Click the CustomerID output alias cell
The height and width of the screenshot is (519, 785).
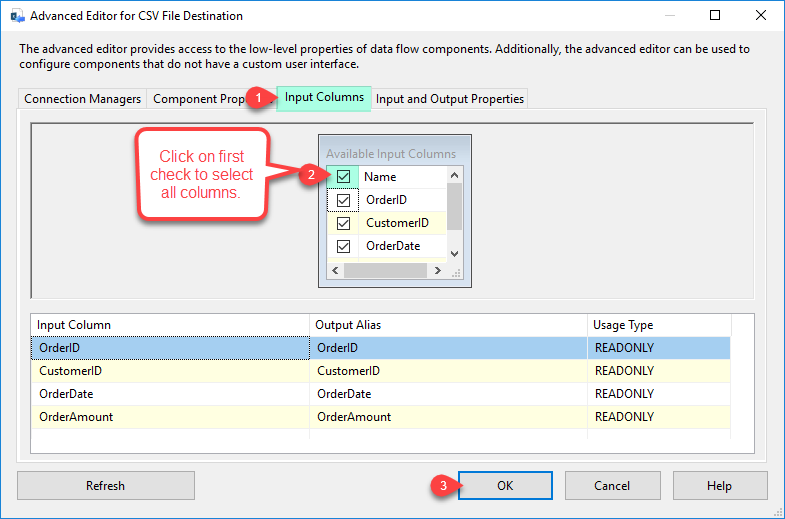pyautogui.click(x=449, y=371)
